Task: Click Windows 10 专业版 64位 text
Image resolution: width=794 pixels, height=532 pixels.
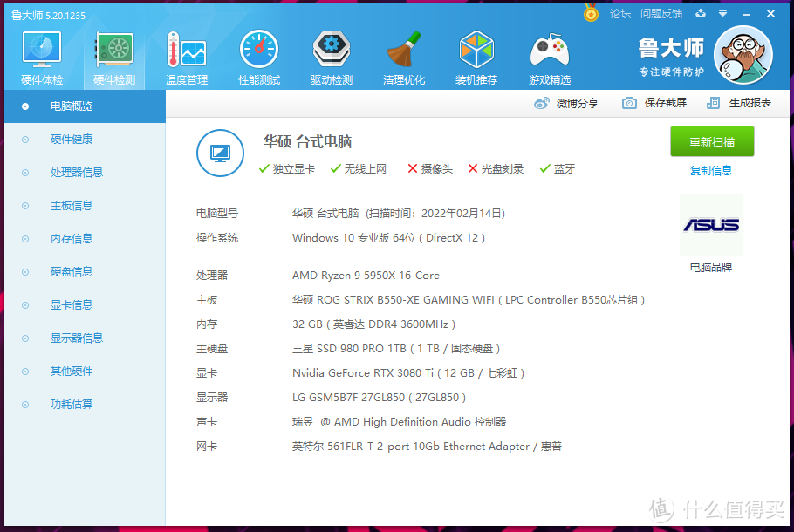Action: coord(388,238)
